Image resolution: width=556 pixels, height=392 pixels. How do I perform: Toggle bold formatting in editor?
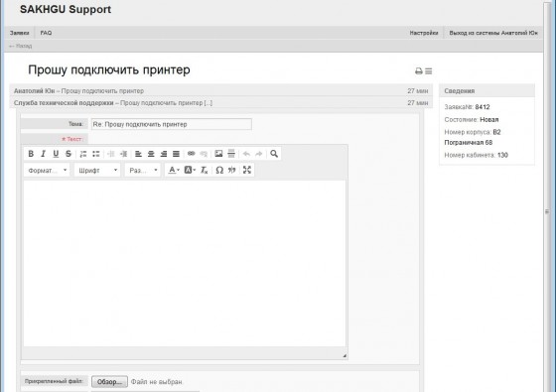[31, 154]
